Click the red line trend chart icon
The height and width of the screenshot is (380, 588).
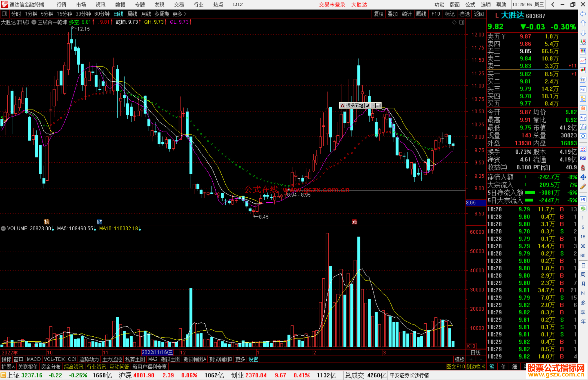tap(583, 61)
